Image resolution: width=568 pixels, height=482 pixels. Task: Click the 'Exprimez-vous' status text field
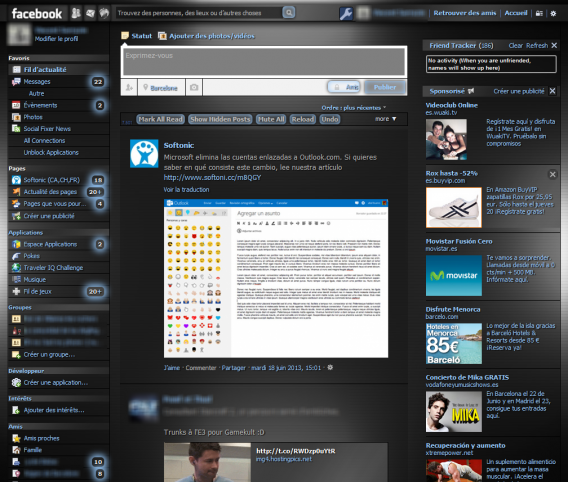coord(264,61)
